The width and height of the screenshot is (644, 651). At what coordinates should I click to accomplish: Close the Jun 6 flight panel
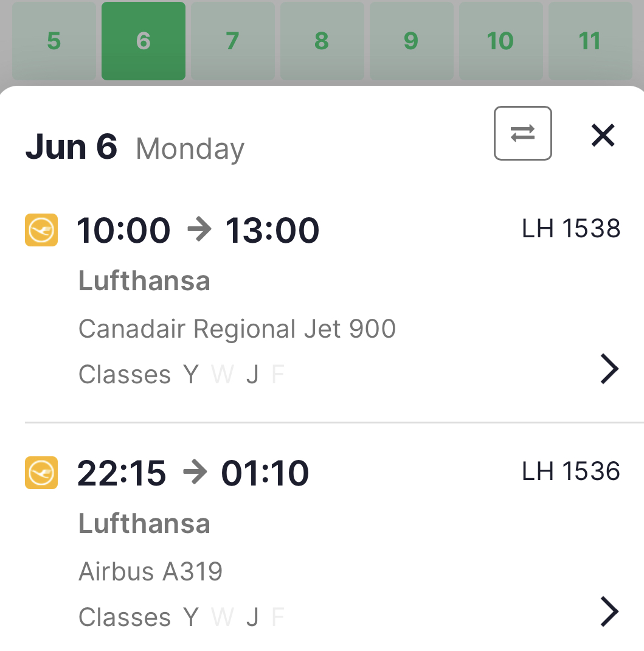pos(603,134)
